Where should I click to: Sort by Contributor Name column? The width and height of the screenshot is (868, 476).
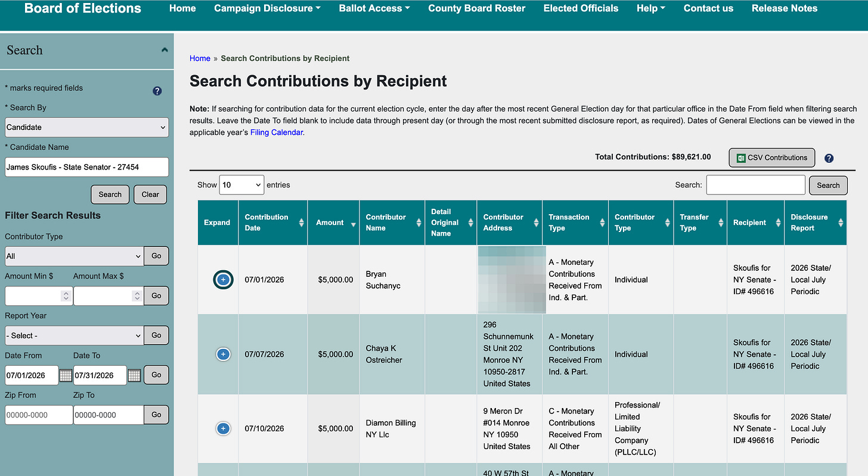coord(392,222)
